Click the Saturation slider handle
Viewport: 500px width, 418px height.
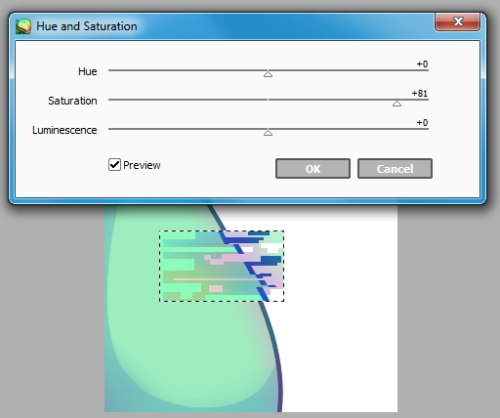coord(397,104)
